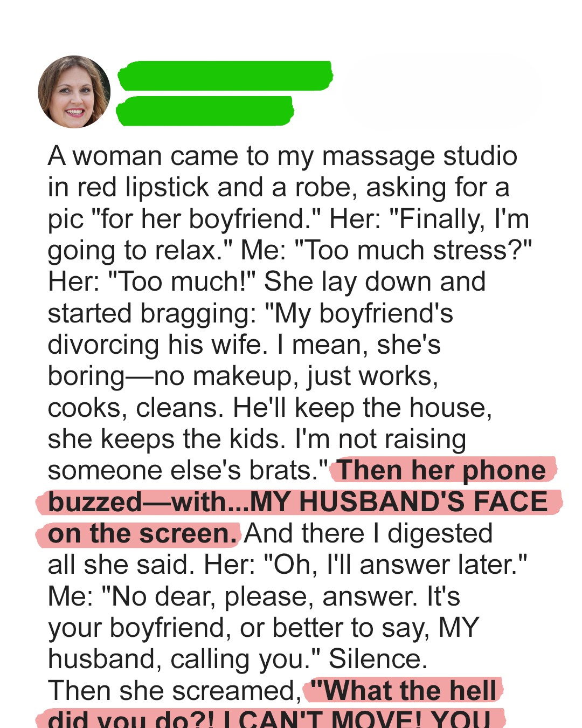Click the poster's profile picture

tap(74, 92)
